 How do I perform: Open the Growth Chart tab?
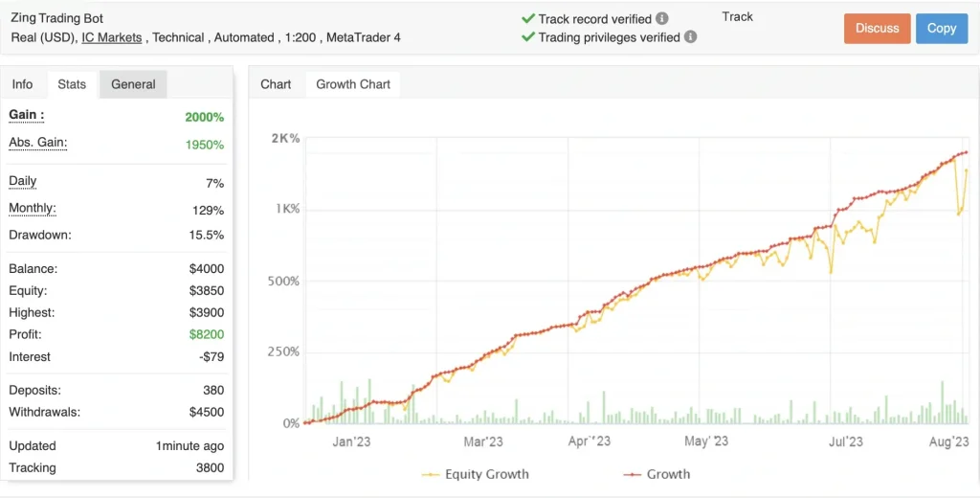[353, 84]
